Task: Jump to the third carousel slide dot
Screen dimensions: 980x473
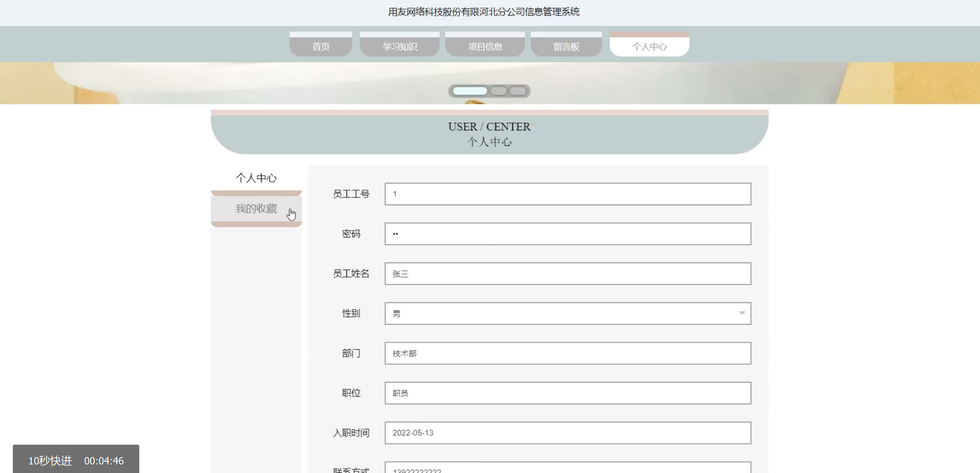Action: 518,91
